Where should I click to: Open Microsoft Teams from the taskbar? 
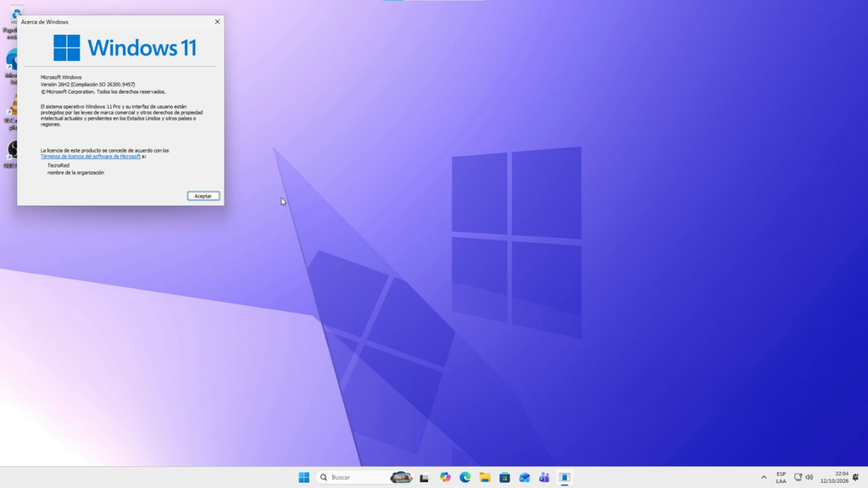544,477
